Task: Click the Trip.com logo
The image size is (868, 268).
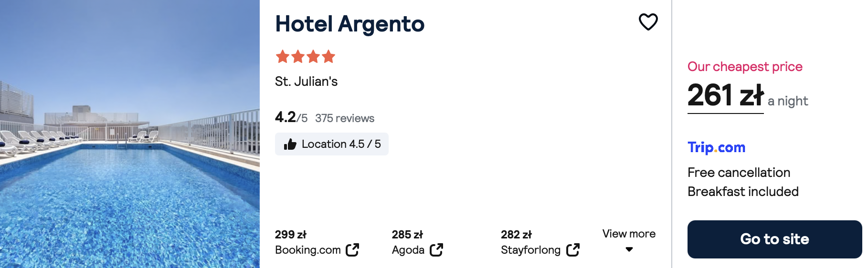Action: 716,147
